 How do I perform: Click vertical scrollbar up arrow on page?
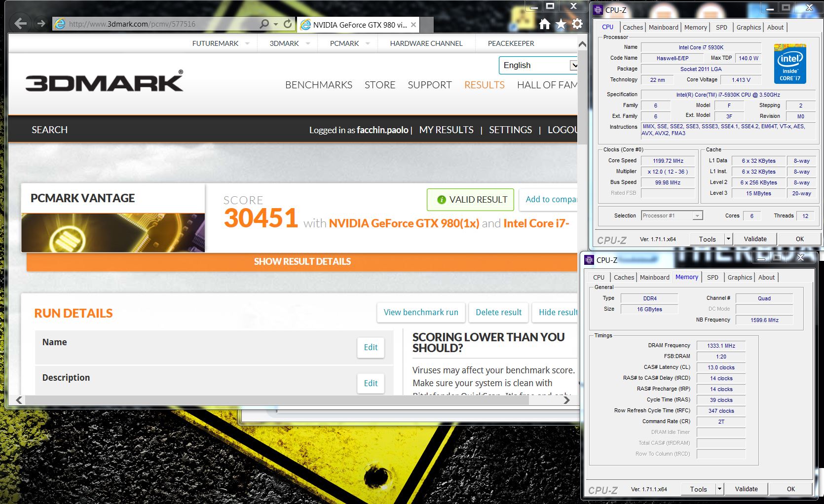coord(583,44)
